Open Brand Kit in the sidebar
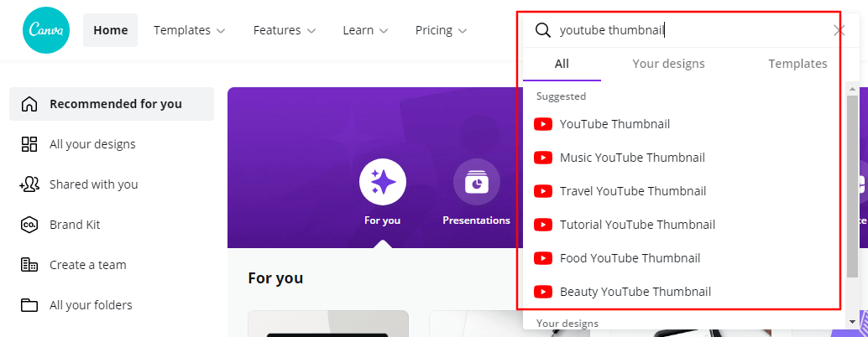868x337 pixels. pos(75,225)
